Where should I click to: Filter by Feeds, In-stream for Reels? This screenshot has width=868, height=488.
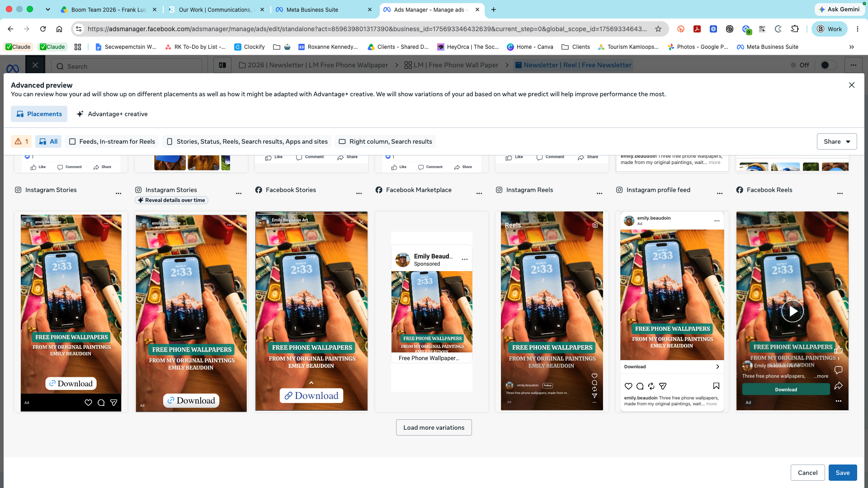[112, 141]
